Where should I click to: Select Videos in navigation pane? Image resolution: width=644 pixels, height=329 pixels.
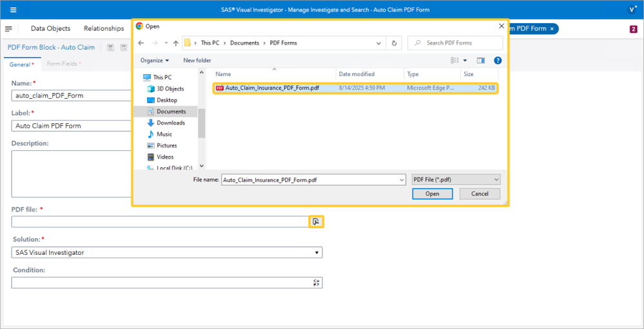click(161, 157)
